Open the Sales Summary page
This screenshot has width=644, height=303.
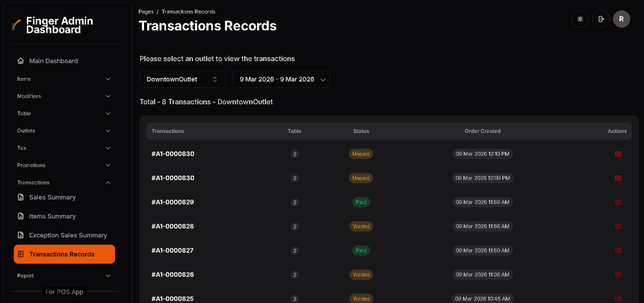pos(52,197)
